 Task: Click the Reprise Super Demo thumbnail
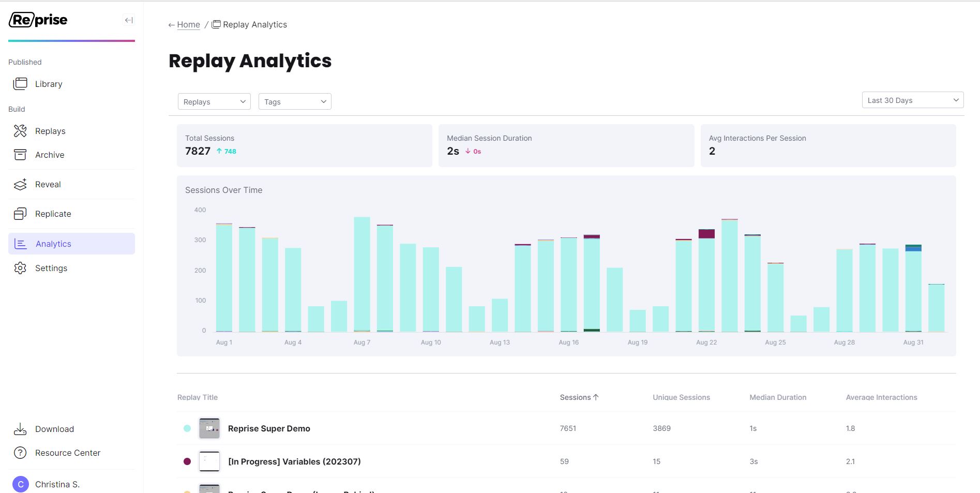209,428
